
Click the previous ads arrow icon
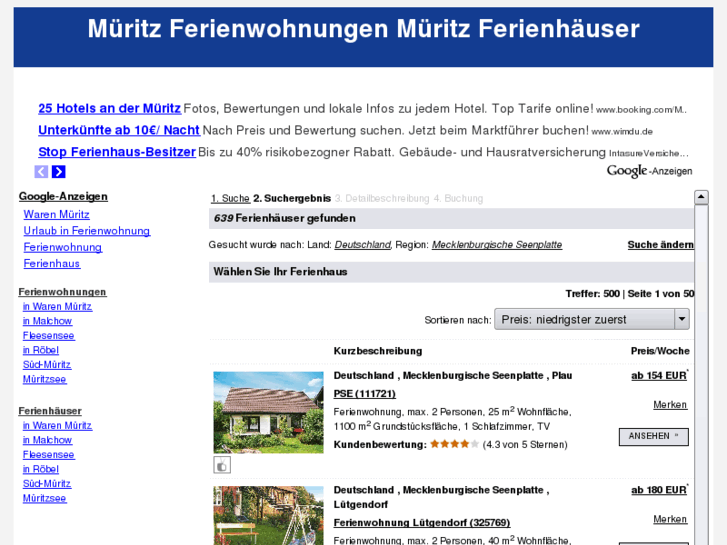point(41,172)
